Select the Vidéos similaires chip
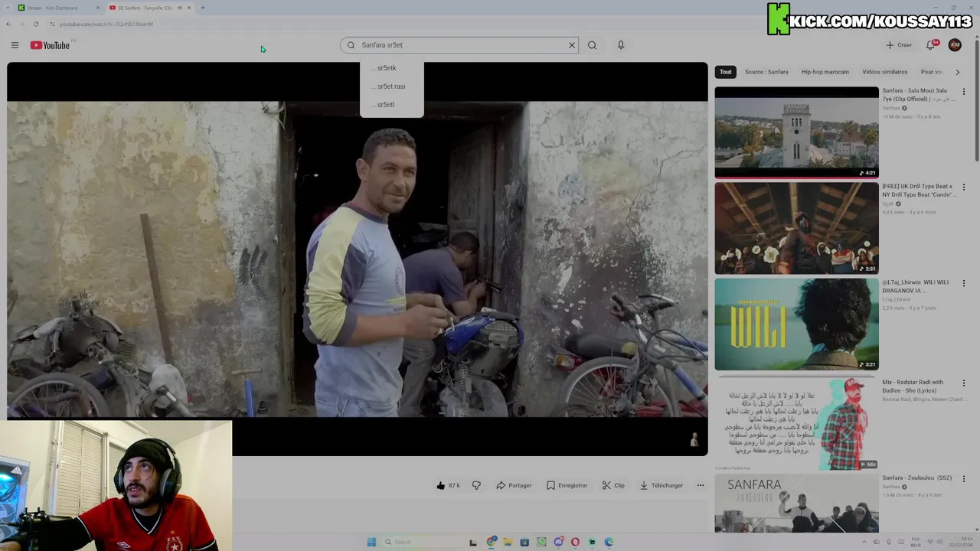 pos(884,72)
